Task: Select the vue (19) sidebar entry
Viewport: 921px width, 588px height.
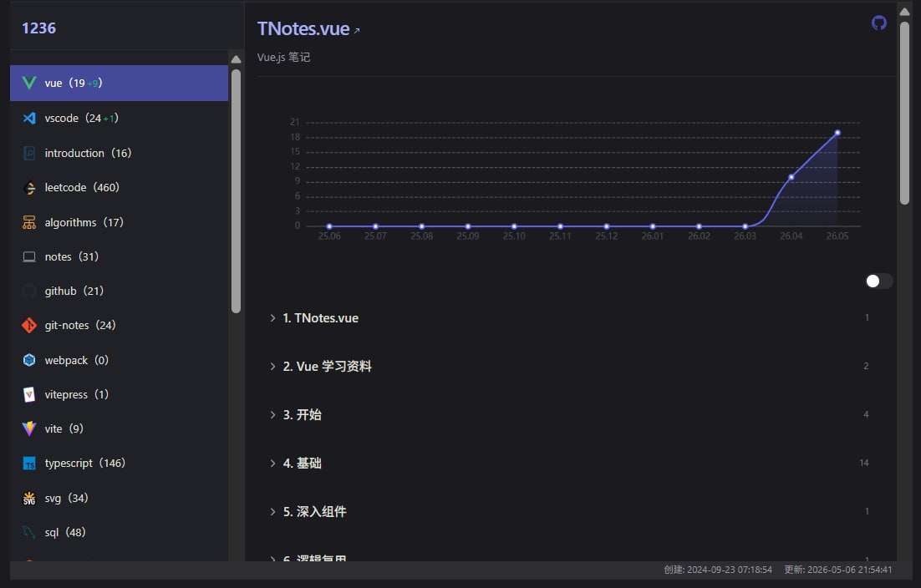Action: tap(119, 83)
